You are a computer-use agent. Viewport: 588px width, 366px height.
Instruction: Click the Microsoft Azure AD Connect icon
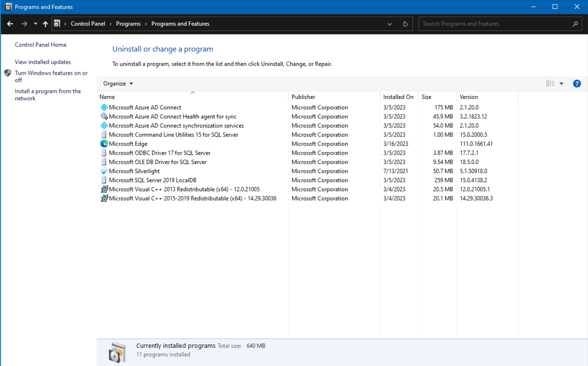(x=104, y=107)
